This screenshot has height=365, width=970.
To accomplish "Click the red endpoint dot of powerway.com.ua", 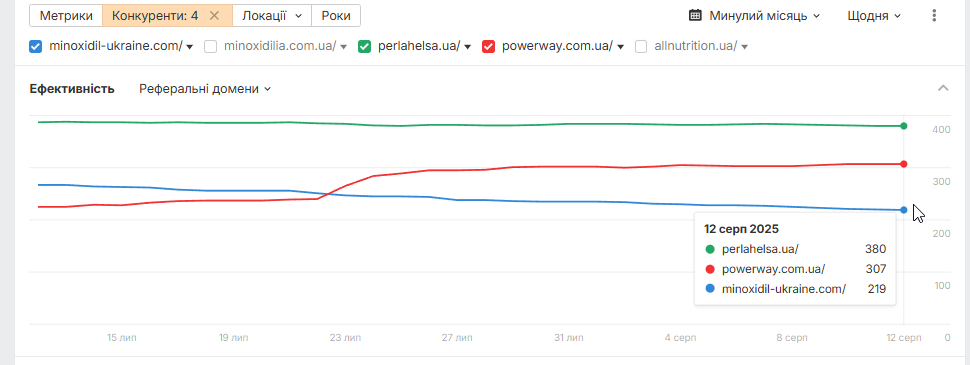I will click(904, 164).
